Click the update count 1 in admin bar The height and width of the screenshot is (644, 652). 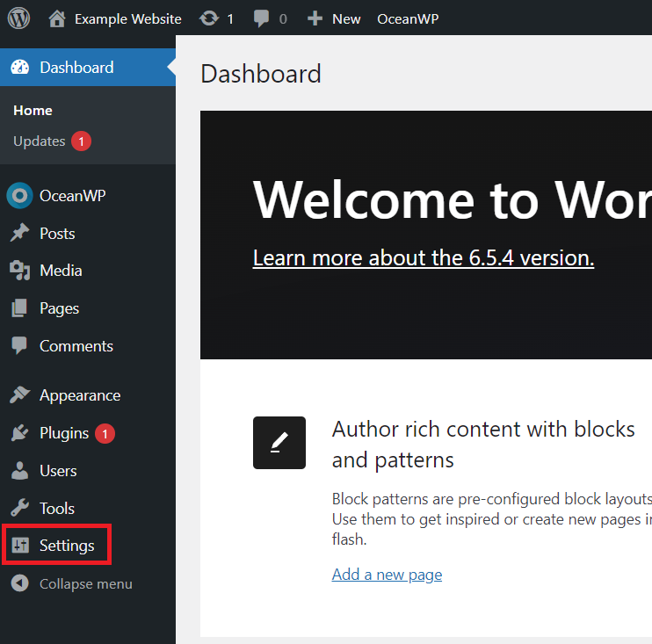pyautogui.click(x=230, y=19)
